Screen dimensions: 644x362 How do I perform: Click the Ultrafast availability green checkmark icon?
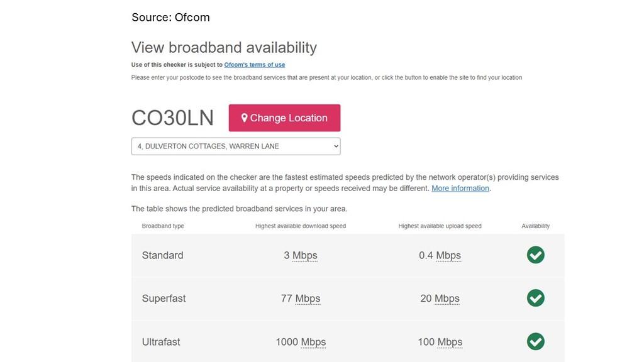pyautogui.click(x=536, y=341)
